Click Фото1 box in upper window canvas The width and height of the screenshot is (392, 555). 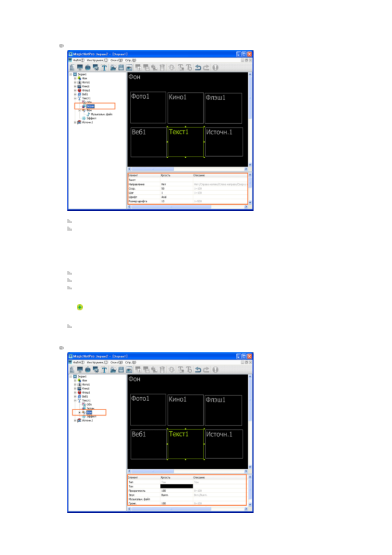pos(148,107)
